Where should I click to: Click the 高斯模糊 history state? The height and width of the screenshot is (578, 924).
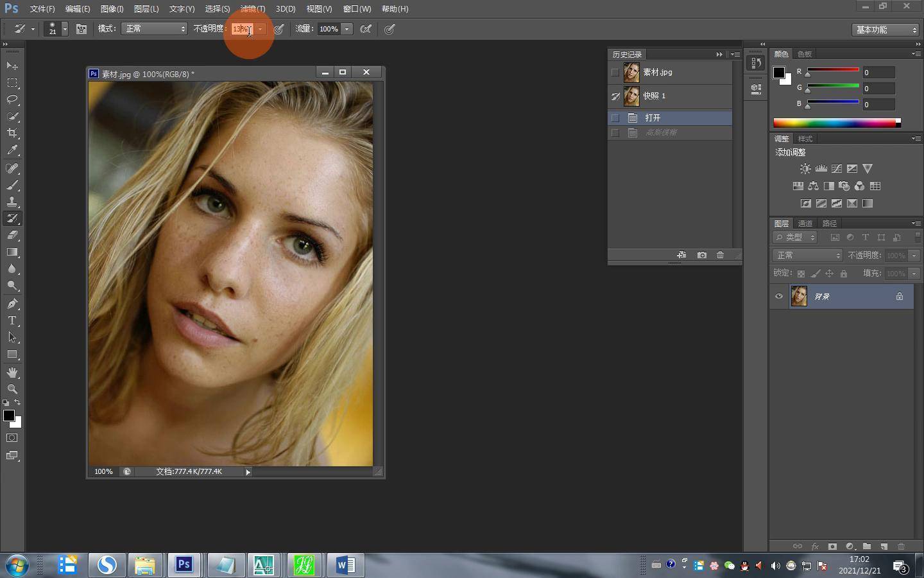[x=661, y=132]
